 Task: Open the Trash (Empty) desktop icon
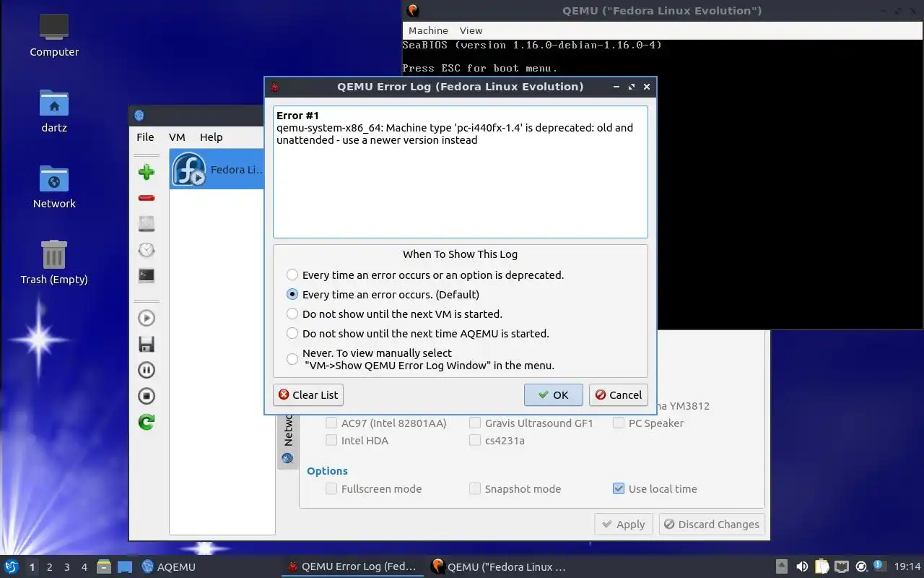tap(54, 263)
